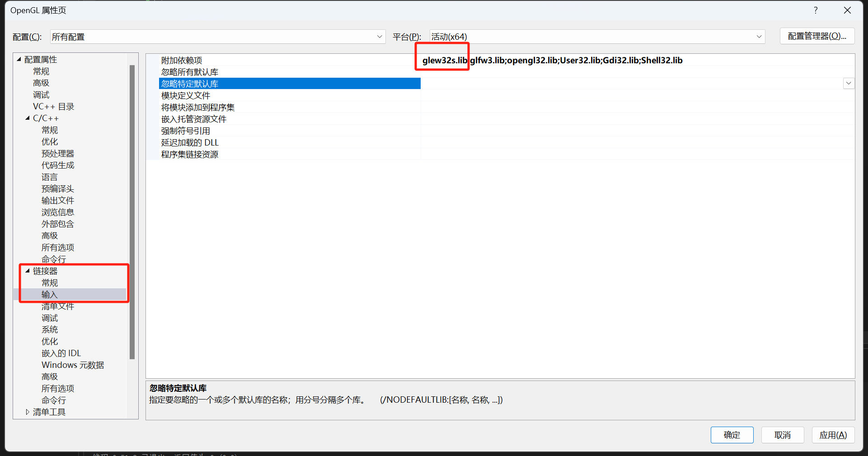Open the 预处理器 page

tap(58, 154)
